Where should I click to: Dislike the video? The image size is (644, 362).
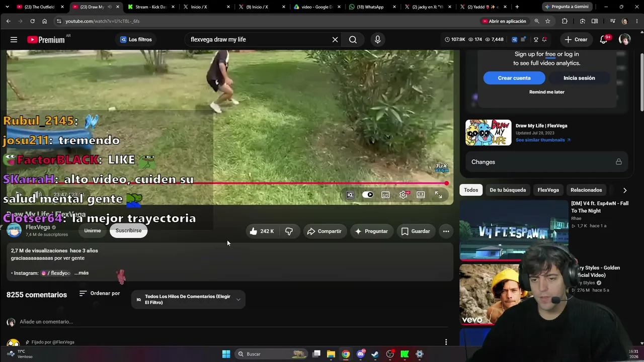289,231
